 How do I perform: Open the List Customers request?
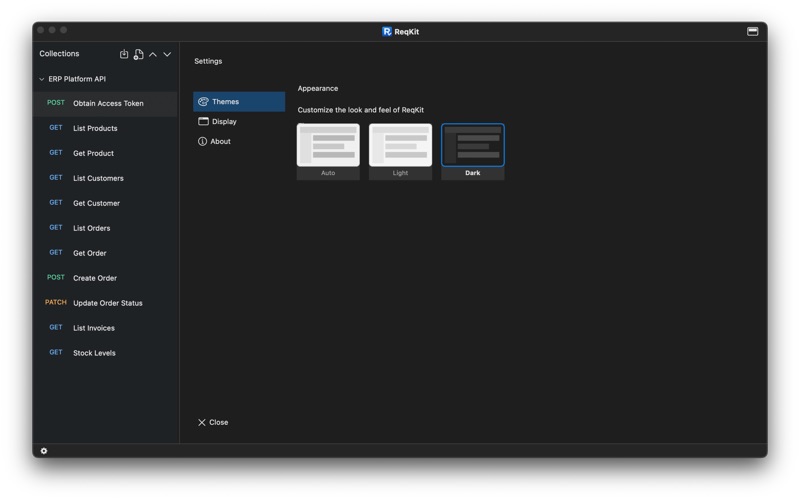(105, 178)
